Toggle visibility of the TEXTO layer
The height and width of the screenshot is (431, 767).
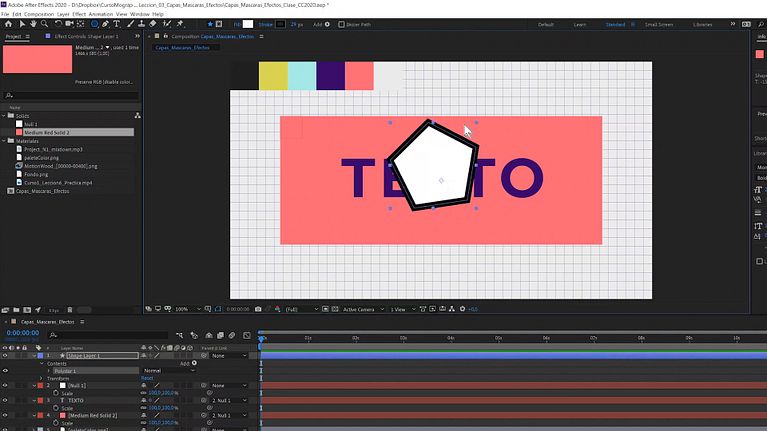(x=5, y=400)
